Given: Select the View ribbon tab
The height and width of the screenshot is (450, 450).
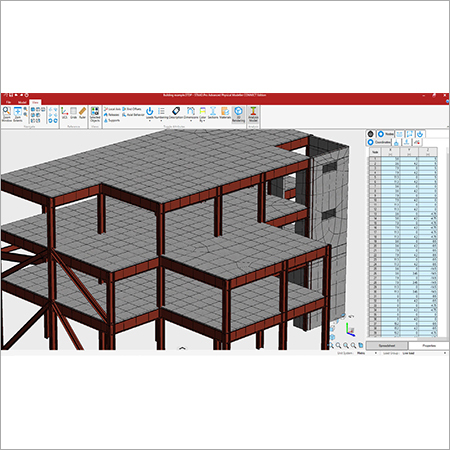Looking at the screenshot, I should point(35,102).
